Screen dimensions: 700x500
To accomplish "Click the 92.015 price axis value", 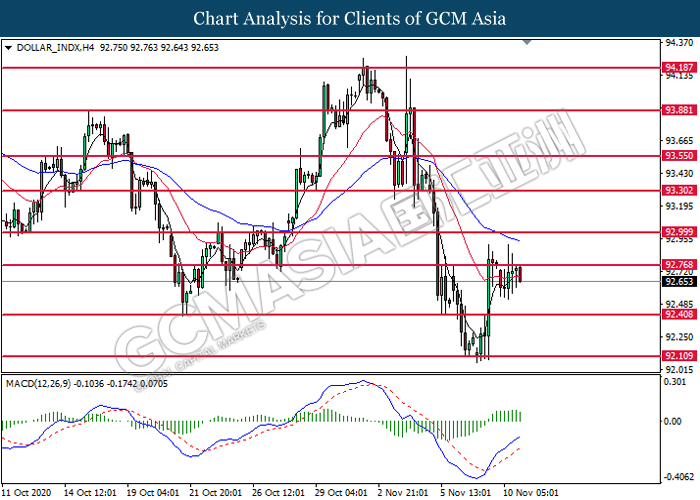I will 679,370.
